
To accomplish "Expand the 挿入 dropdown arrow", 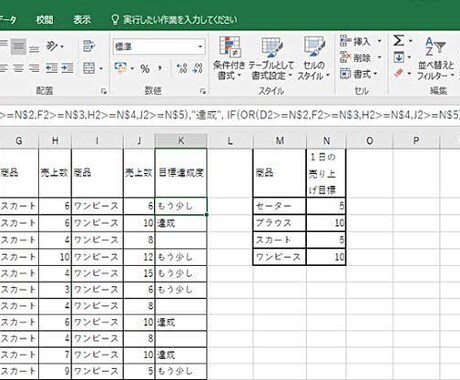I will (379, 41).
